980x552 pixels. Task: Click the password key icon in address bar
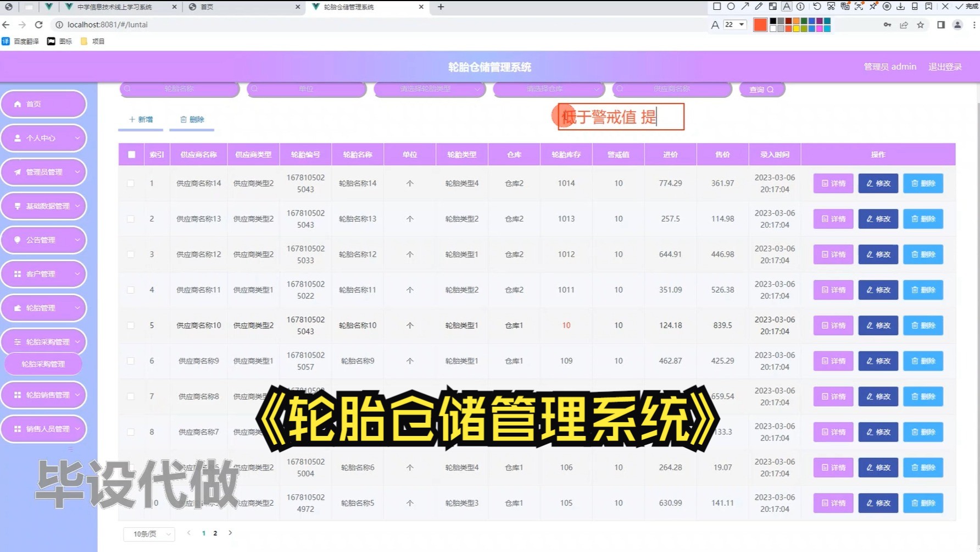click(887, 25)
